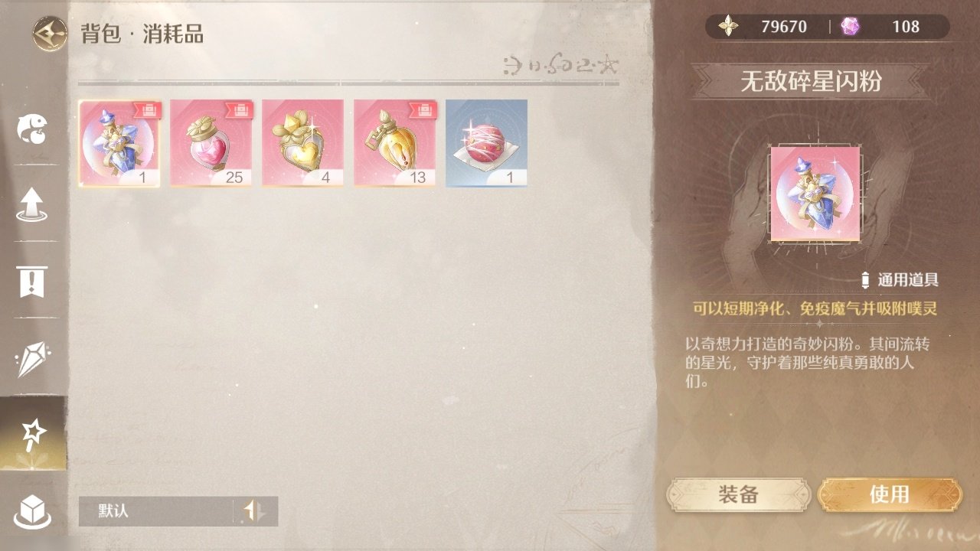Viewport: 980px width, 551px height.
Task: Click the 装备 equip button
Action: 738,494
